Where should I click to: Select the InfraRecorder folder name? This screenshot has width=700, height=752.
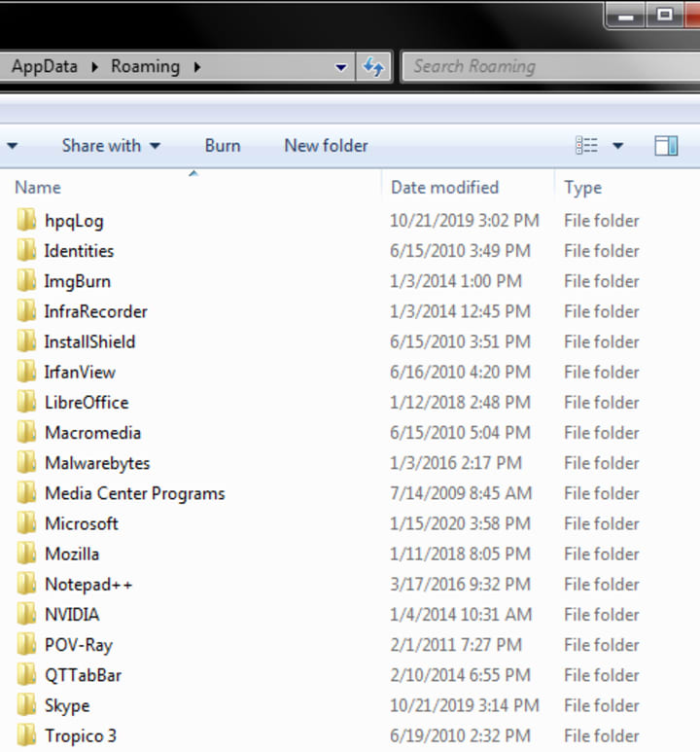coord(95,311)
